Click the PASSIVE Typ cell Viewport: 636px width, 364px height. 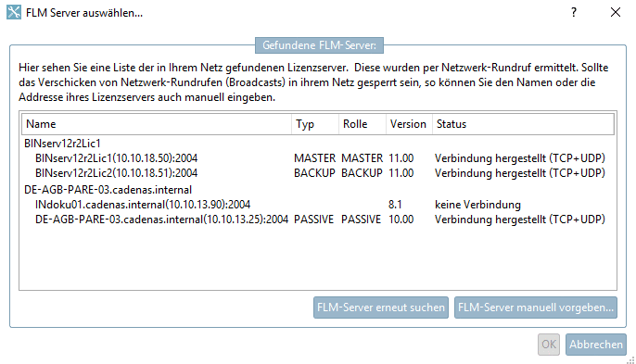pos(313,220)
